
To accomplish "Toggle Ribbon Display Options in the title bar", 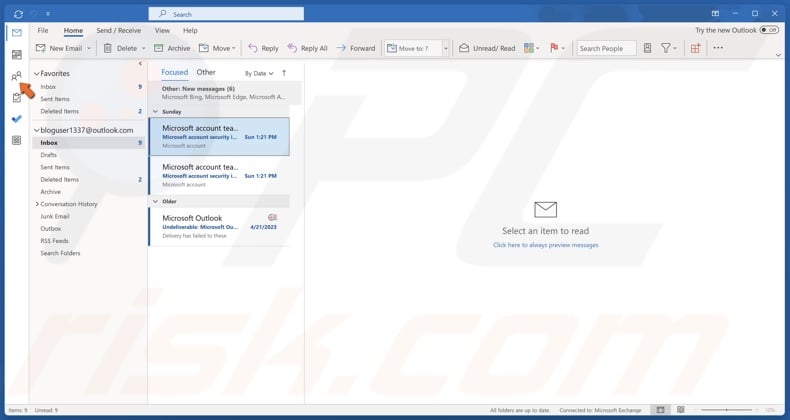I will tap(715, 14).
